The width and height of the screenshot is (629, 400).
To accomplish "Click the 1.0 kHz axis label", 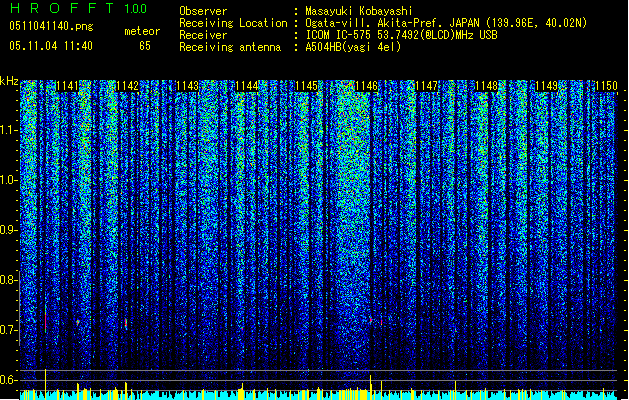I will [9, 180].
